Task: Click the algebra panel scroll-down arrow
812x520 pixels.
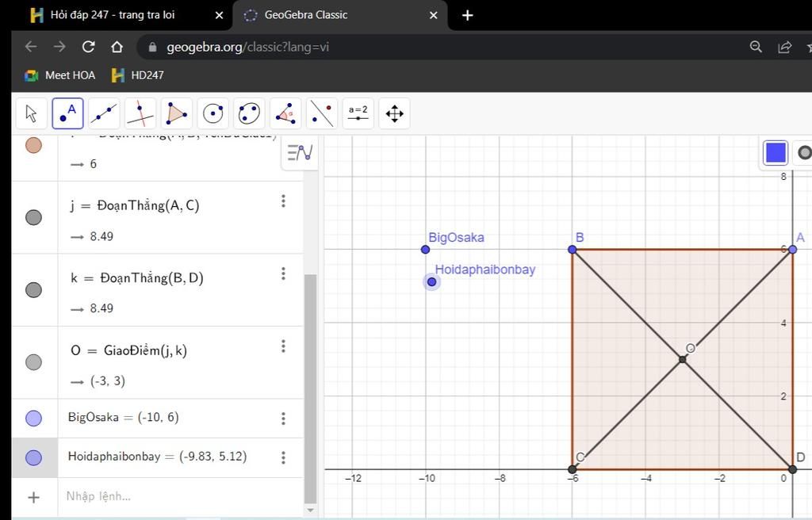Action: pos(310,510)
